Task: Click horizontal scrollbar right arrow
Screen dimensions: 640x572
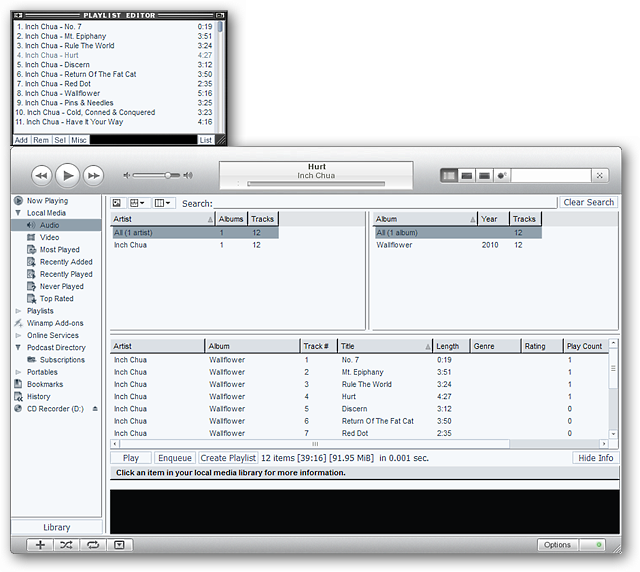Action: [604, 444]
